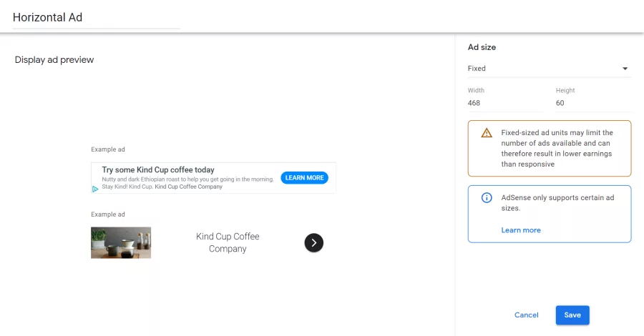The width and height of the screenshot is (644, 336).
Task: Click the coffee cups ad thumbnail image
Action: pyautogui.click(x=121, y=243)
